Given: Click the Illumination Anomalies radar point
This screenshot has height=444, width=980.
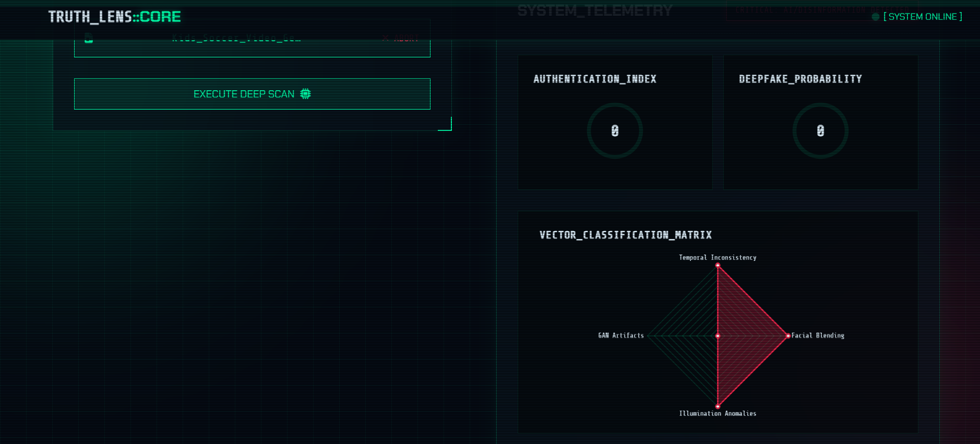Looking at the screenshot, I should tap(718, 406).
